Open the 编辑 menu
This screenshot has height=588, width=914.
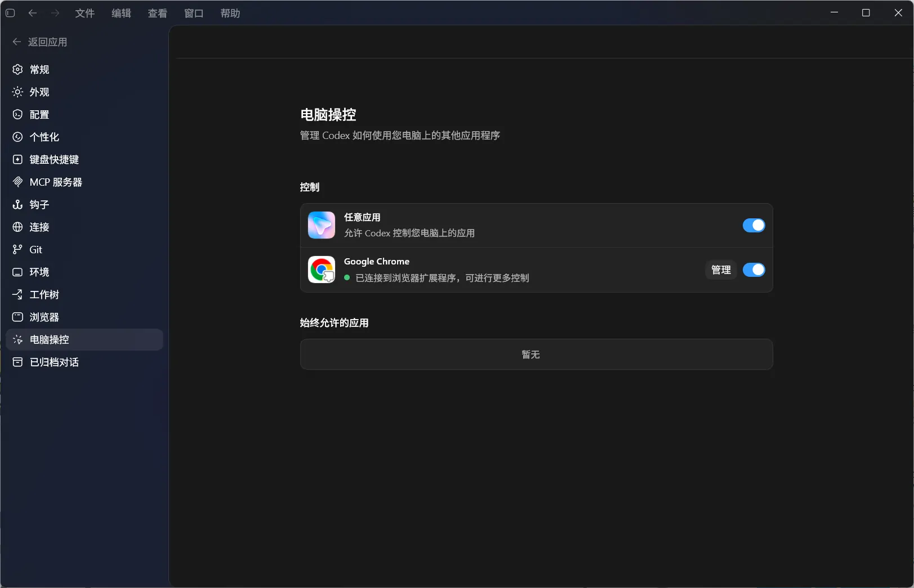tap(121, 13)
